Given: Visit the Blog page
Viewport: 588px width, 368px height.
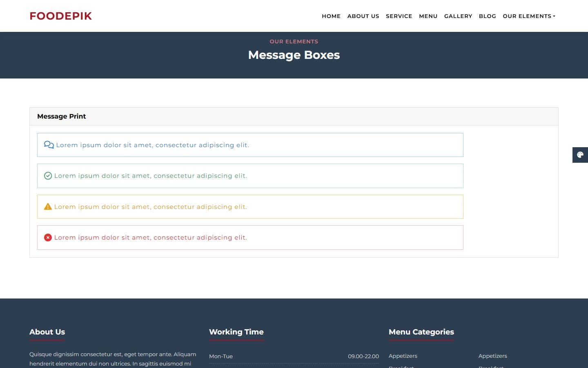Looking at the screenshot, I should (488, 16).
